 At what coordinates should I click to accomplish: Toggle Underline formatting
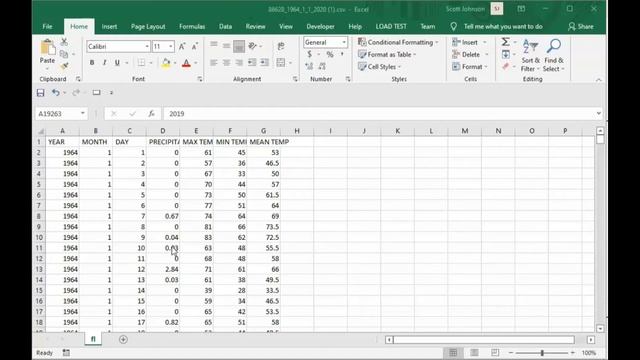click(117, 62)
